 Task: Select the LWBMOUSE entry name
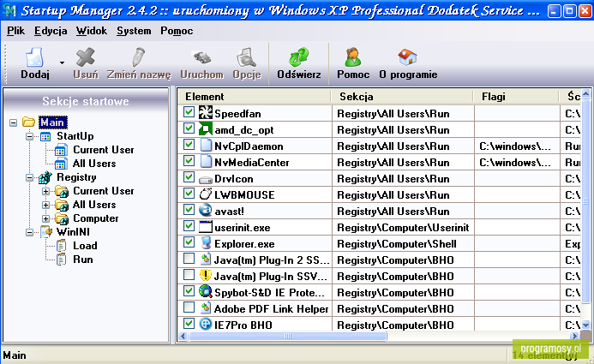coord(244,195)
